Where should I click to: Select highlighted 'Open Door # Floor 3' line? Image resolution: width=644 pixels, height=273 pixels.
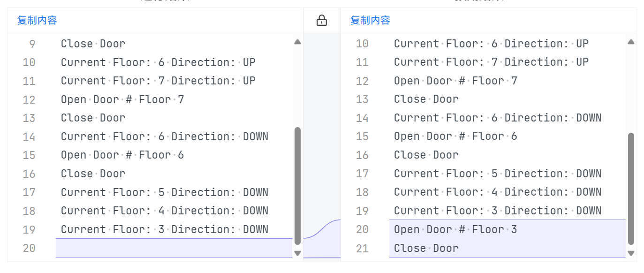click(455, 229)
